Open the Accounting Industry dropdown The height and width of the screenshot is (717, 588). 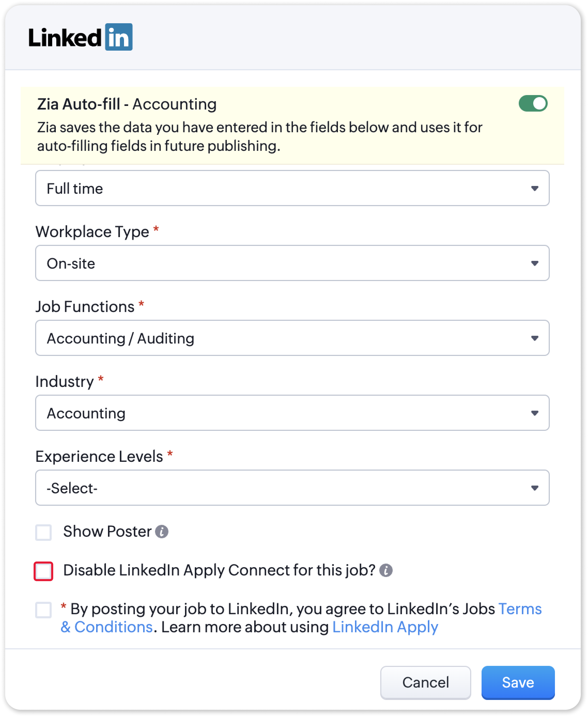pyautogui.click(x=292, y=412)
